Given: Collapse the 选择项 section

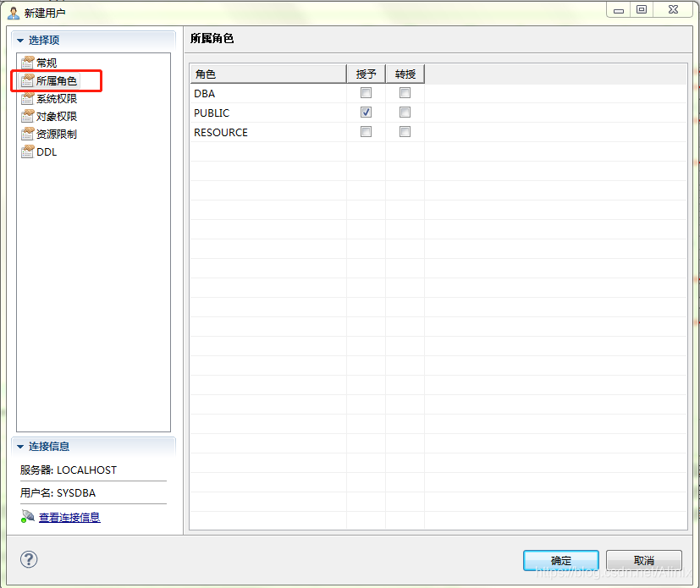Looking at the screenshot, I should click(x=20, y=40).
